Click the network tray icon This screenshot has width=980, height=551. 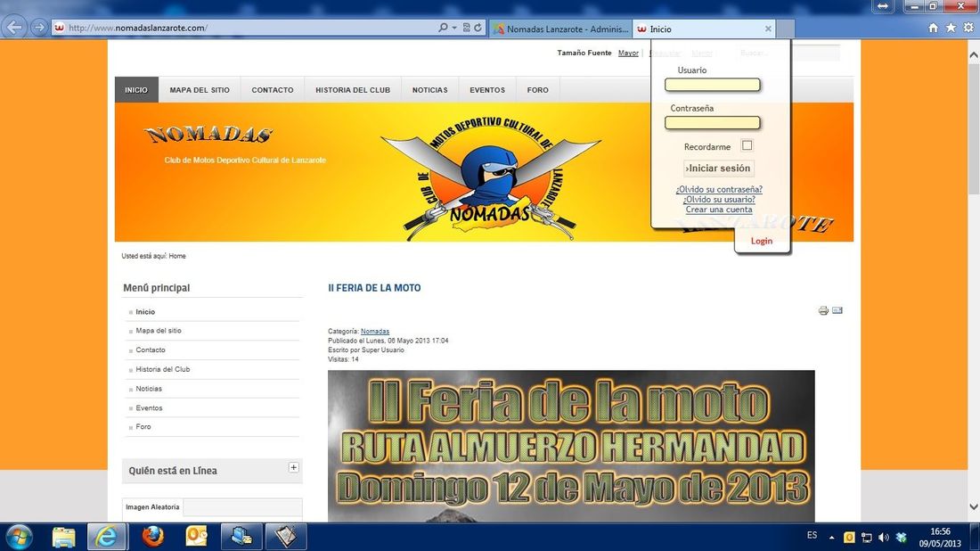[x=866, y=538]
